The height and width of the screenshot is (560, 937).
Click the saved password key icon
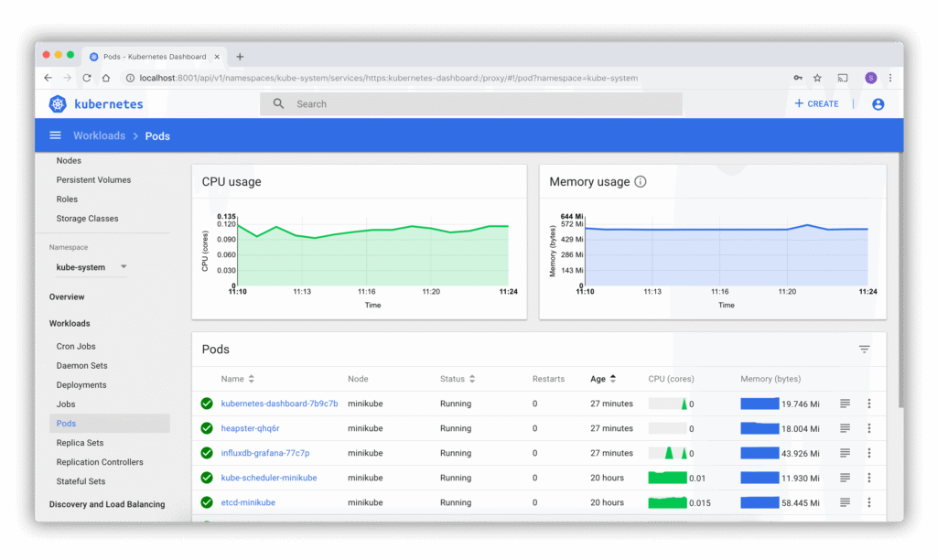tap(798, 78)
